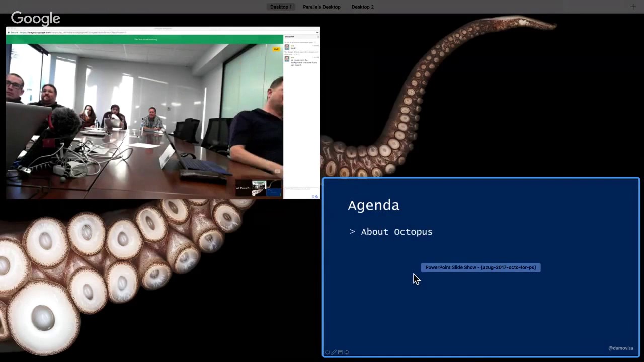Image resolution: width=644 pixels, height=362 pixels.
Task: Select the AZ PowerS participant thumbnail
Action: (x=244, y=188)
